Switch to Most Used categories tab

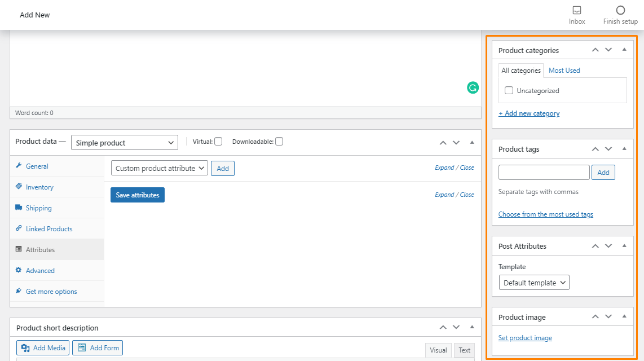click(x=564, y=71)
